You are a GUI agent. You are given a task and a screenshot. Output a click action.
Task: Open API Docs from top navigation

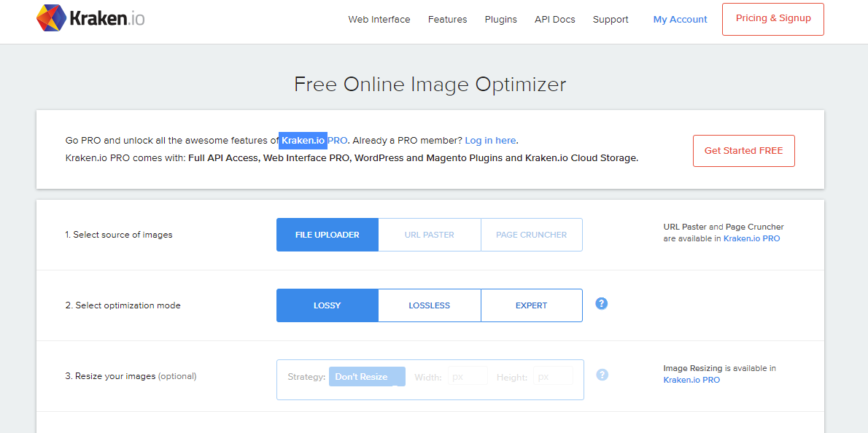(554, 20)
